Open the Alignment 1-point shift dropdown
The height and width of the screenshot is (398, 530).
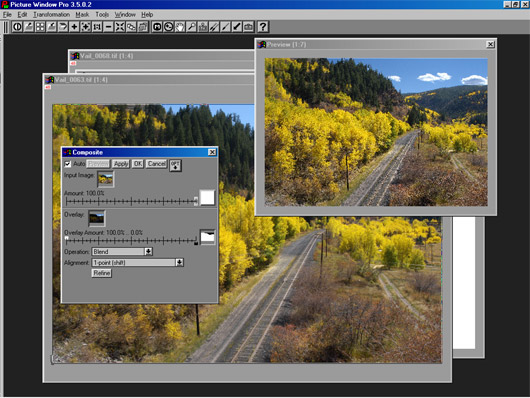179,262
